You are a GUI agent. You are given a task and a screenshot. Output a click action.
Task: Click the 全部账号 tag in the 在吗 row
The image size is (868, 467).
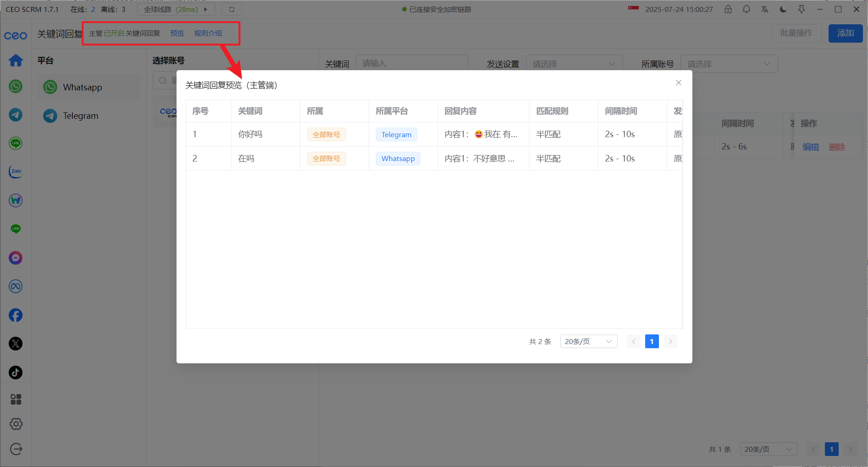(326, 158)
